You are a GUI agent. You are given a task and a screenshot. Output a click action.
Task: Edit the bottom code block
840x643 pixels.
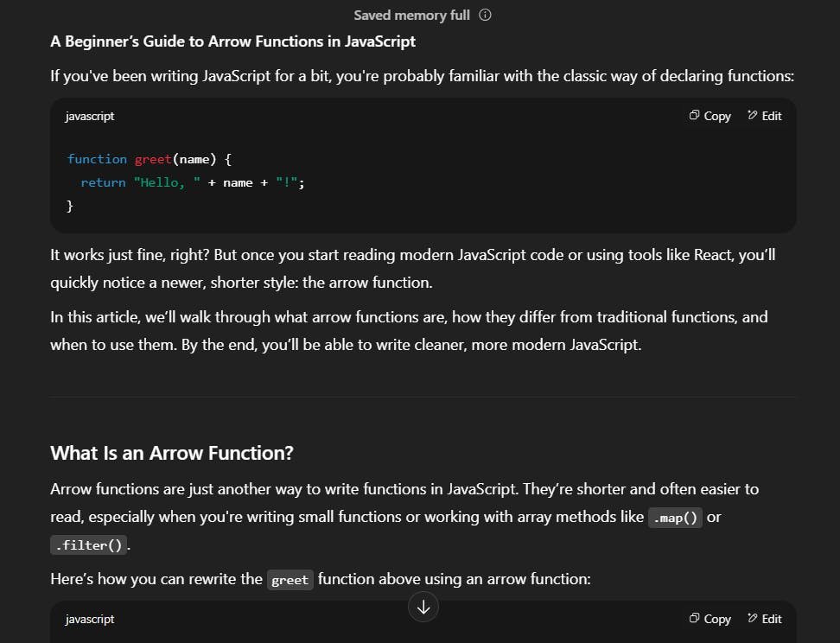[x=764, y=619]
